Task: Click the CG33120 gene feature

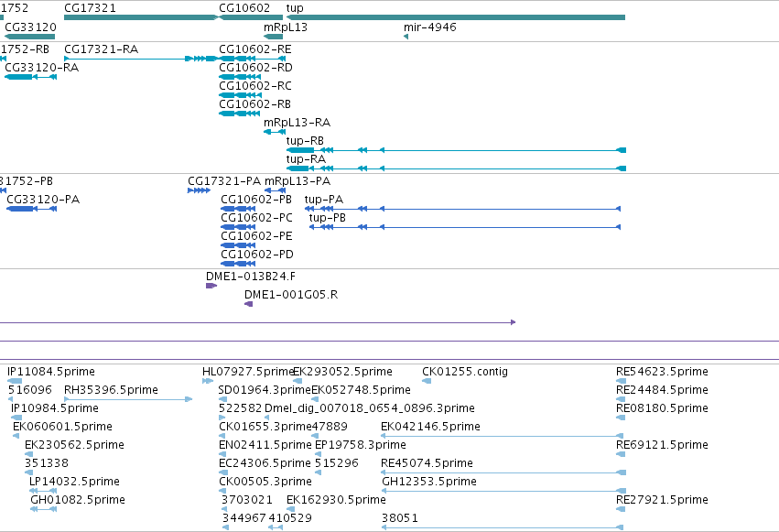Action: coord(30,37)
